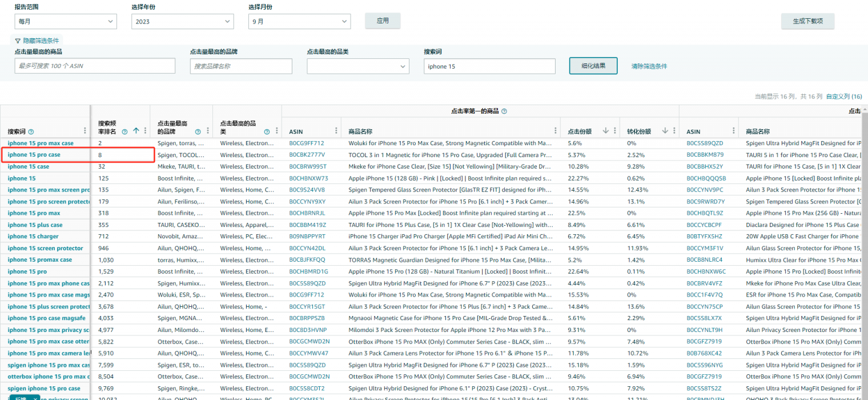Open search term link iphone 15 charger
Screen dimensions: 868x400
pos(33,237)
